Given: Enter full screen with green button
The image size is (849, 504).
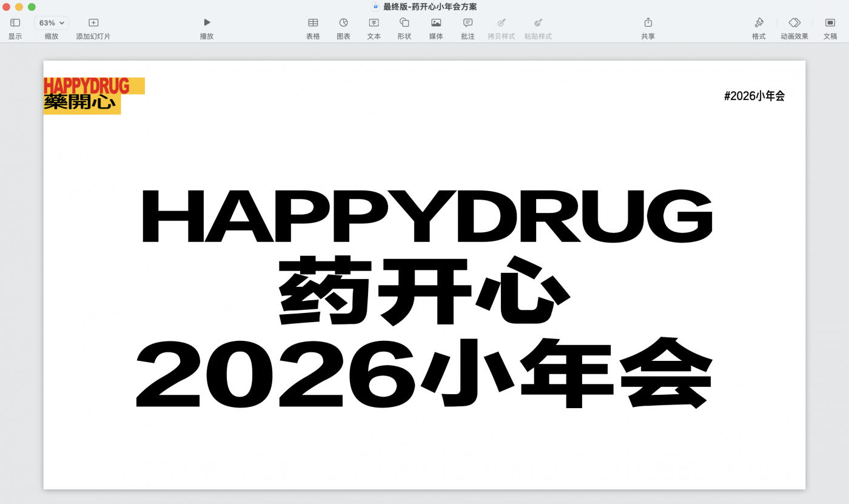Looking at the screenshot, I should 32,7.
